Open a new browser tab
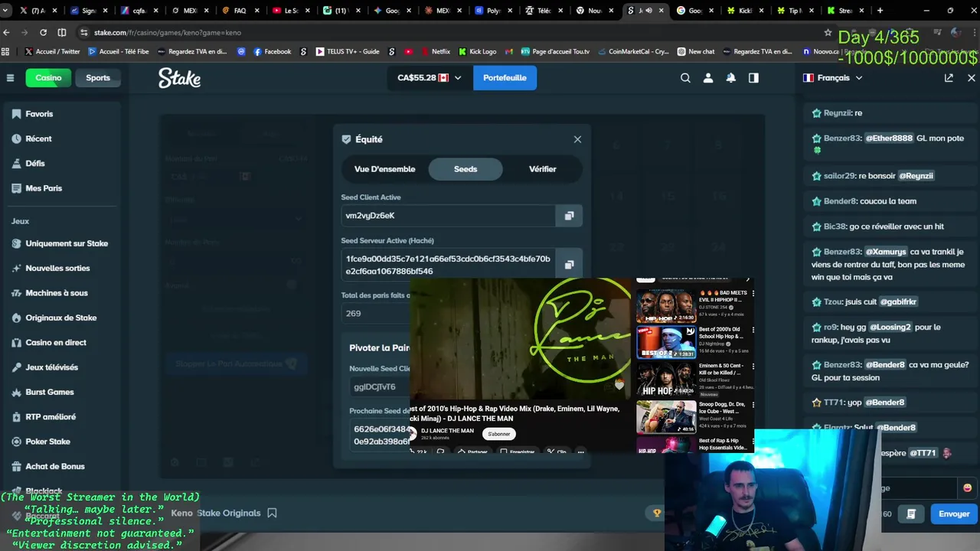 [x=880, y=11]
